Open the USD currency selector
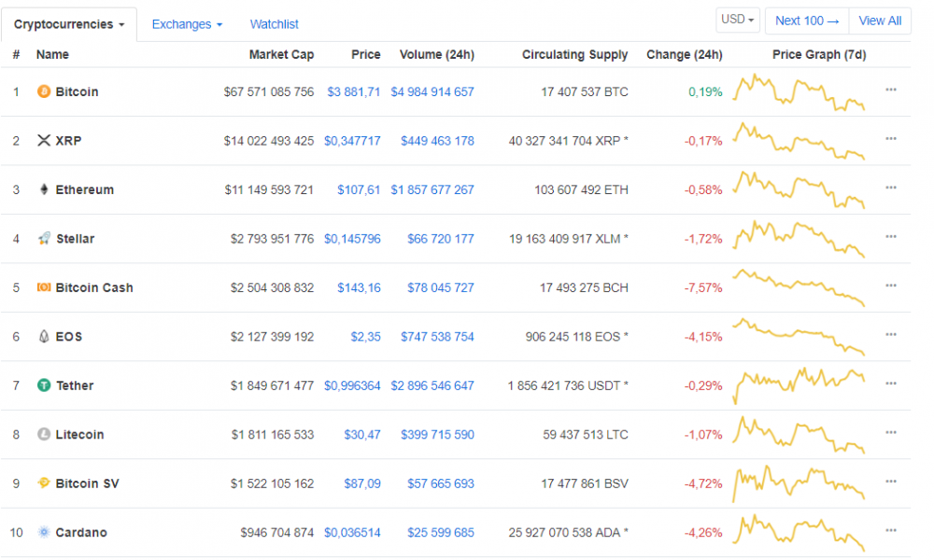Viewport: 934px width, 560px height. [738, 20]
